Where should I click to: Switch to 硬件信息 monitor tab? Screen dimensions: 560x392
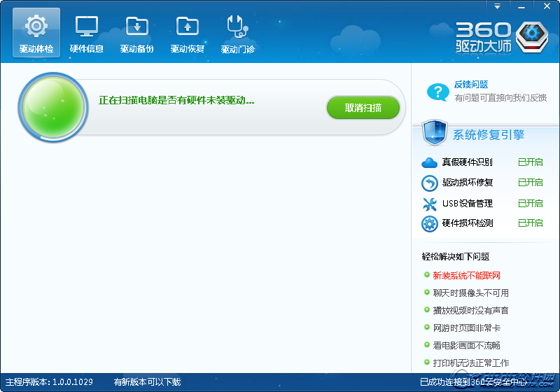(86, 33)
